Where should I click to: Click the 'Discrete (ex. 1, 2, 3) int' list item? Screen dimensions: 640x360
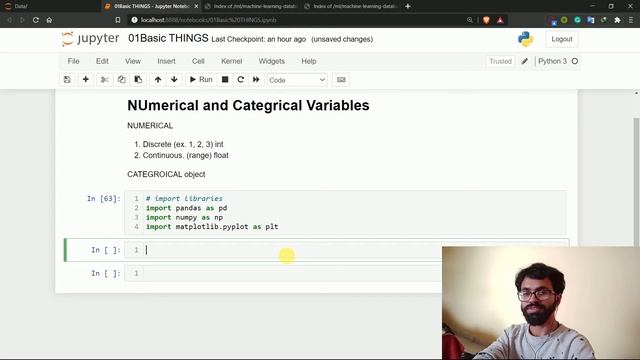183,144
